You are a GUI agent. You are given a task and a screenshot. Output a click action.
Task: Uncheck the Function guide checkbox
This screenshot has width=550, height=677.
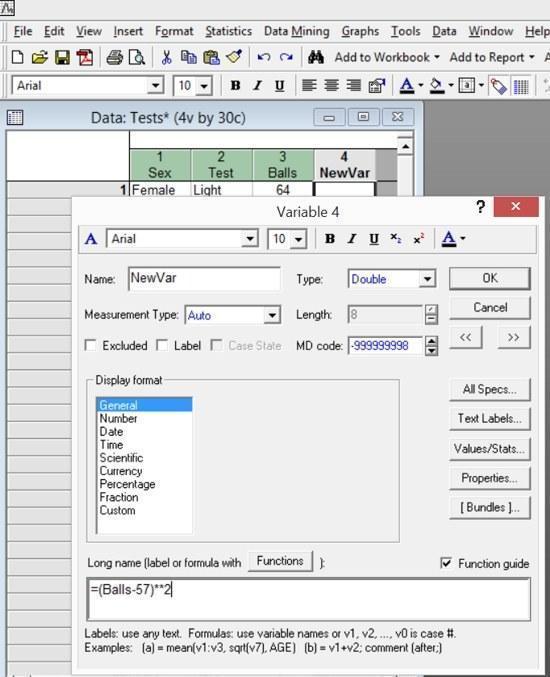446,563
